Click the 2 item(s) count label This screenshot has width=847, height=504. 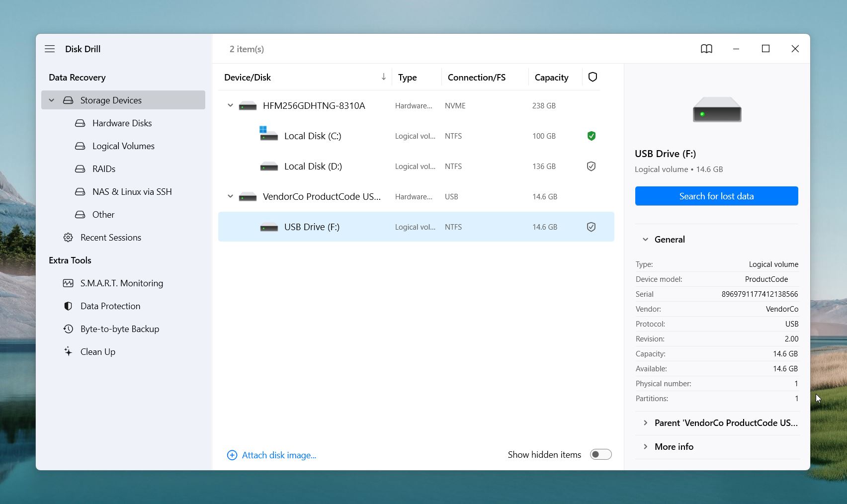(247, 49)
